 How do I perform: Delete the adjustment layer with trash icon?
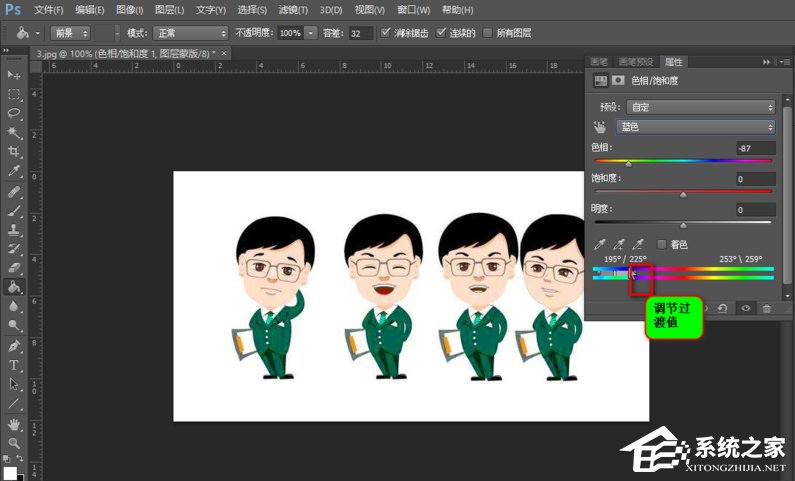pyautogui.click(x=767, y=308)
